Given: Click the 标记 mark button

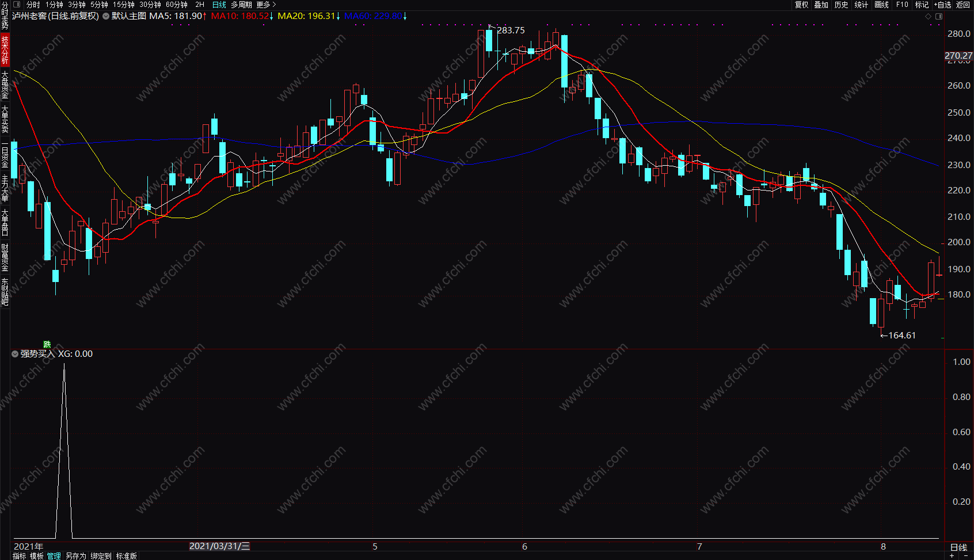Looking at the screenshot, I should pos(922,5).
